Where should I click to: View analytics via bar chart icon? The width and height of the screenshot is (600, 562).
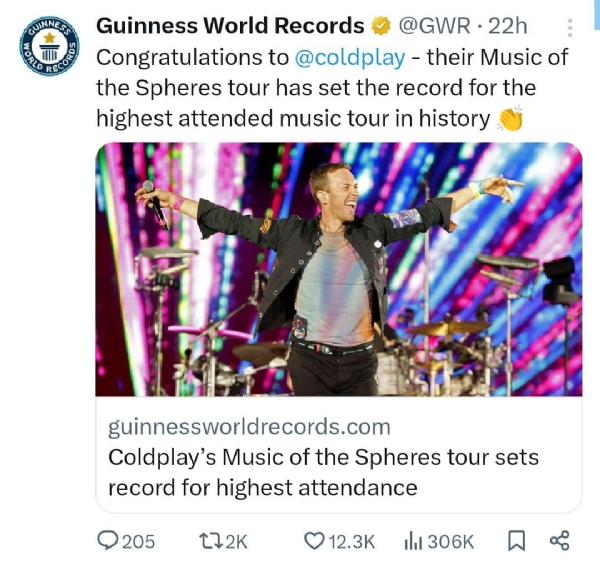(413, 541)
